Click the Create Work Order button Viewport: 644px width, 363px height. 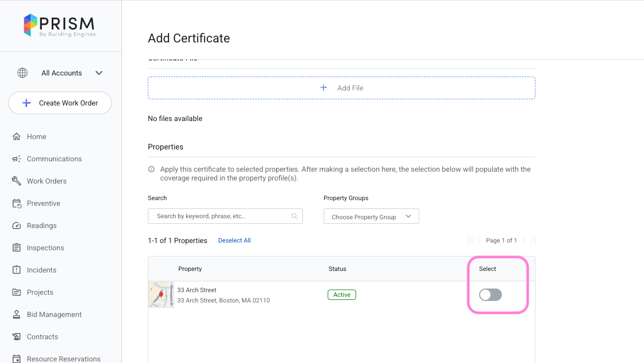point(60,103)
